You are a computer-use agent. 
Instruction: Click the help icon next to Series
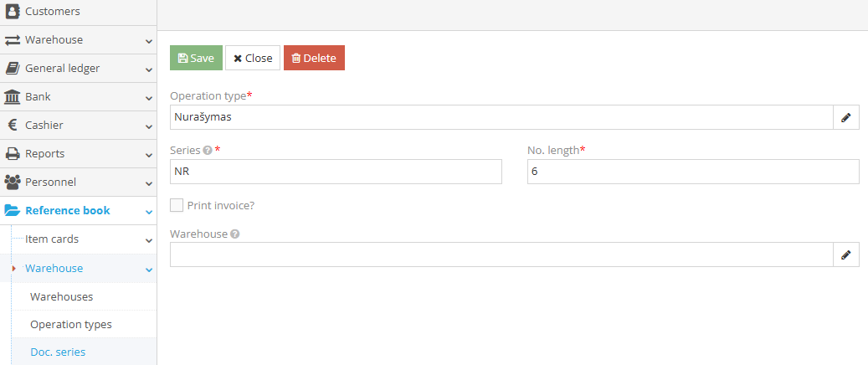[x=207, y=151]
